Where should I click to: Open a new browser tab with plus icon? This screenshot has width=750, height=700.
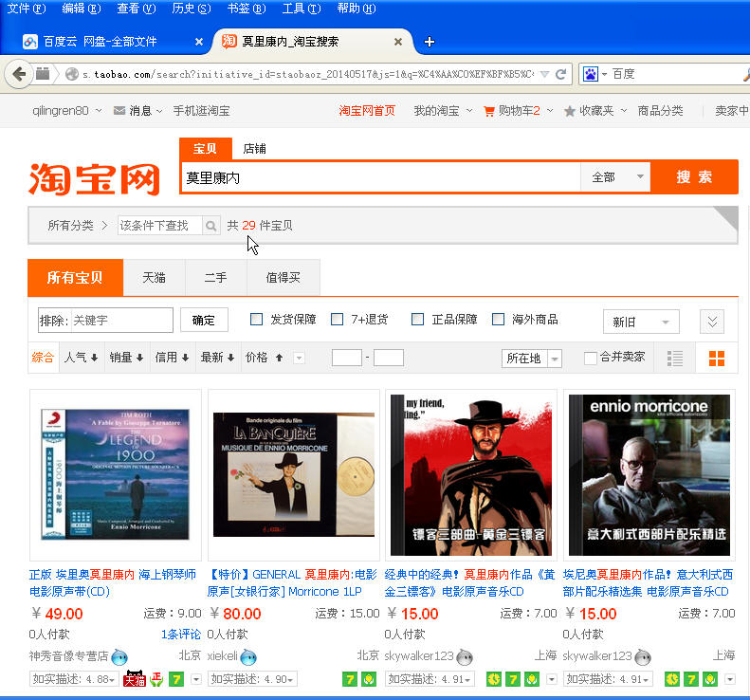coord(430,42)
